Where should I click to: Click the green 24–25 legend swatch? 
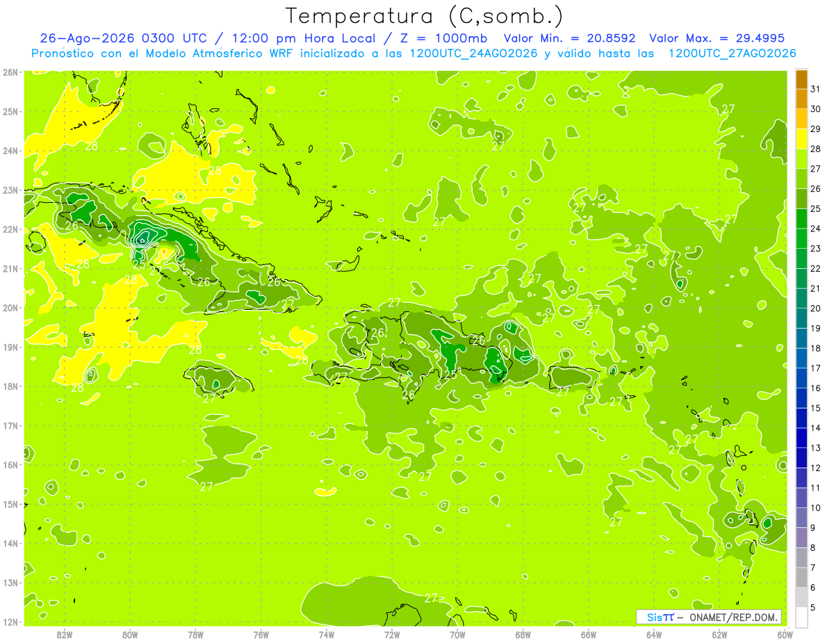pyautogui.click(x=801, y=218)
